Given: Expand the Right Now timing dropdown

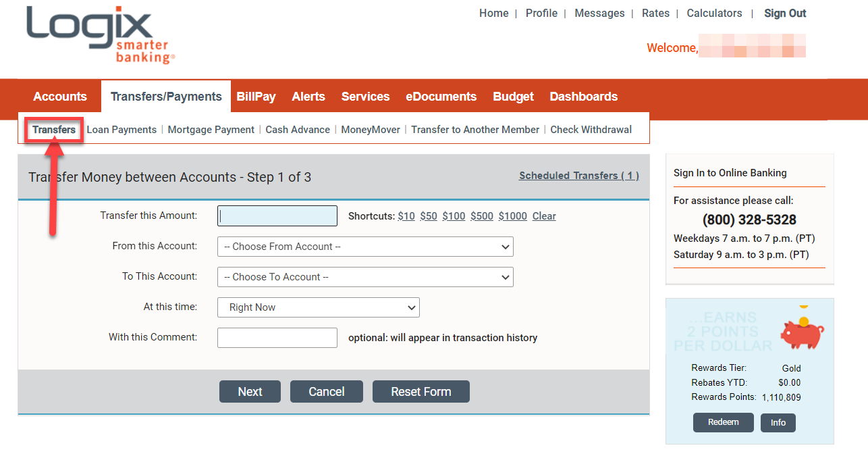Looking at the screenshot, I should (x=318, y=307).
